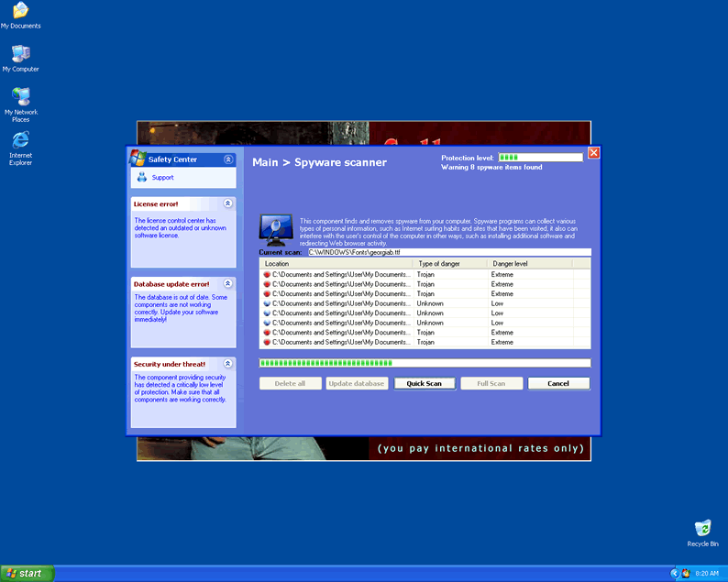Click the Cancel button
This screenshot has width=728, height=582.
click(558, 383)
